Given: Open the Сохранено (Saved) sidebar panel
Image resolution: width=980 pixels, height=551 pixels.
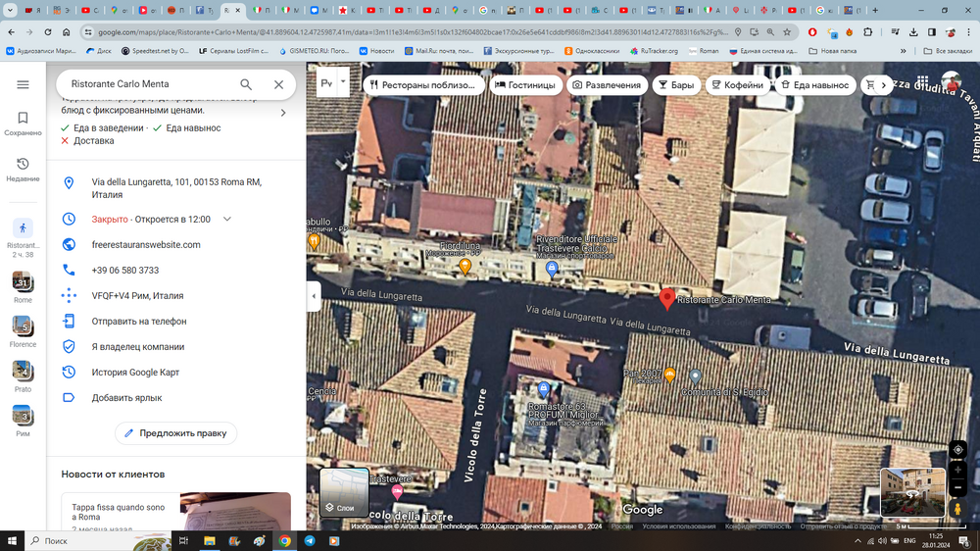Looking at the screenshot, I should pos(23,124).
